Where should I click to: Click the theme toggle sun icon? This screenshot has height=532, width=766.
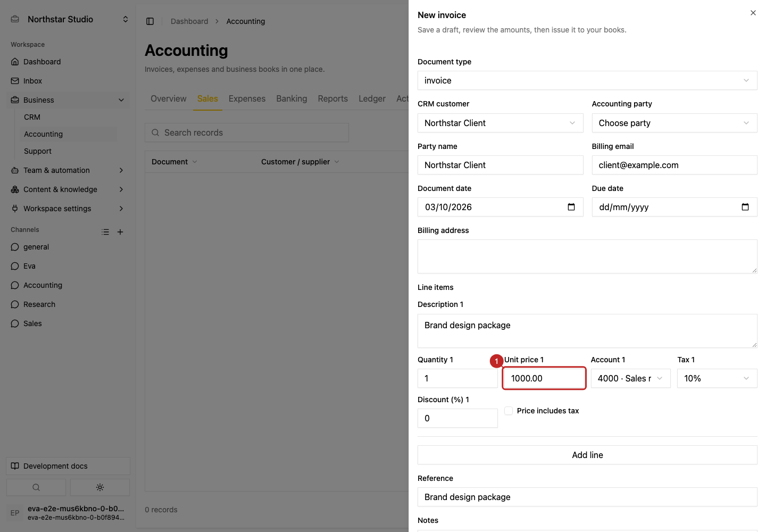point(100,487)
